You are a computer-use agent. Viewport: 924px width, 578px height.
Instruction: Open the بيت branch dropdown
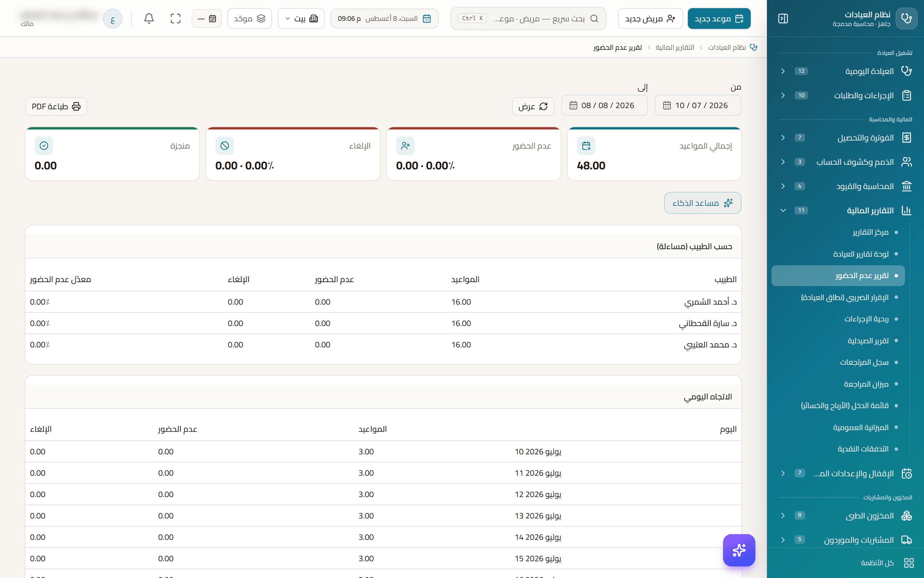[x=301, y=18]
